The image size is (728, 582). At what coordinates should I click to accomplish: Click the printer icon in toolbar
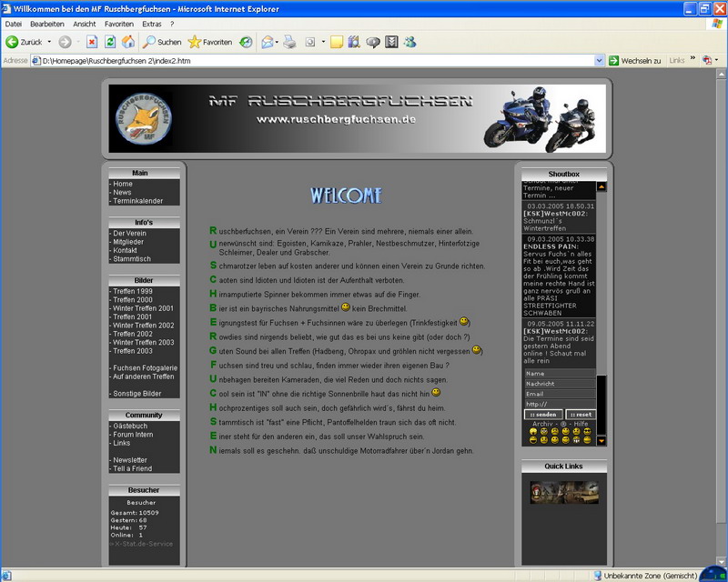click(289, 42)
